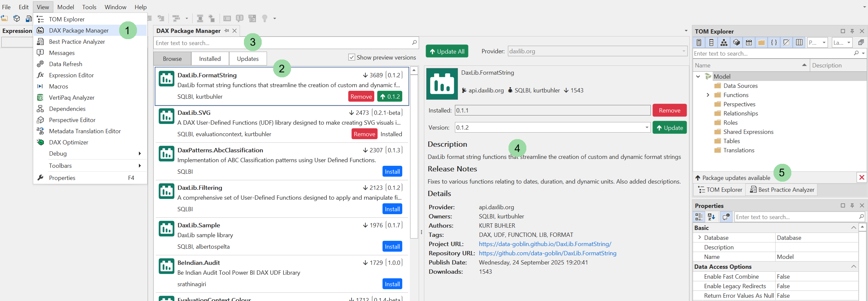Image resolution: width=868 pixels, height=301 pixels.
Task: Click the alphabetical sort icon in Properties panel
Action: tap(712, 217)
